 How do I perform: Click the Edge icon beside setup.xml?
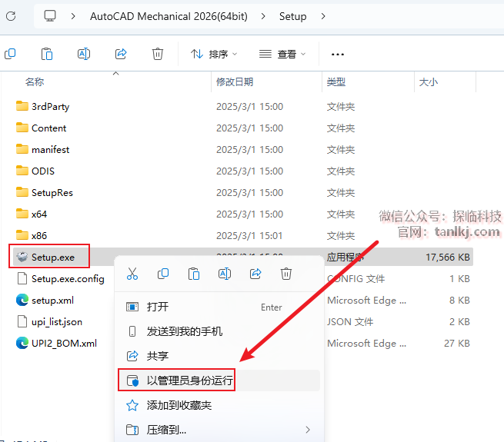coord(22,300)
